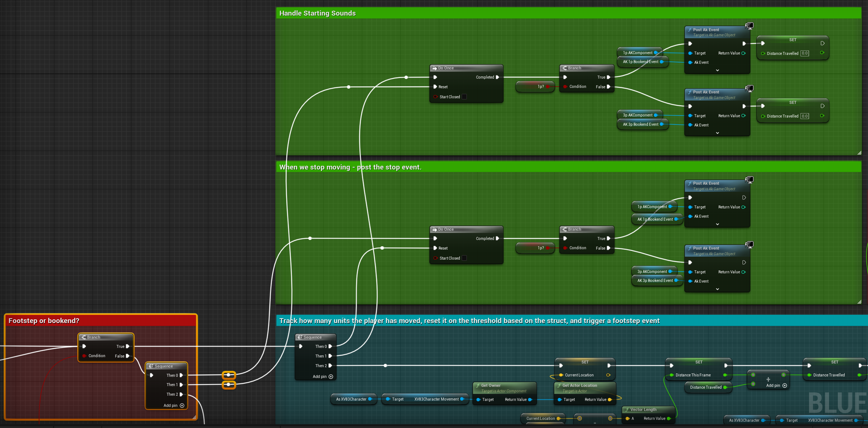Click the Do Once node icon in Handle Starting Sounds
The height and width of the screenshot is (428, 868).
435,68
